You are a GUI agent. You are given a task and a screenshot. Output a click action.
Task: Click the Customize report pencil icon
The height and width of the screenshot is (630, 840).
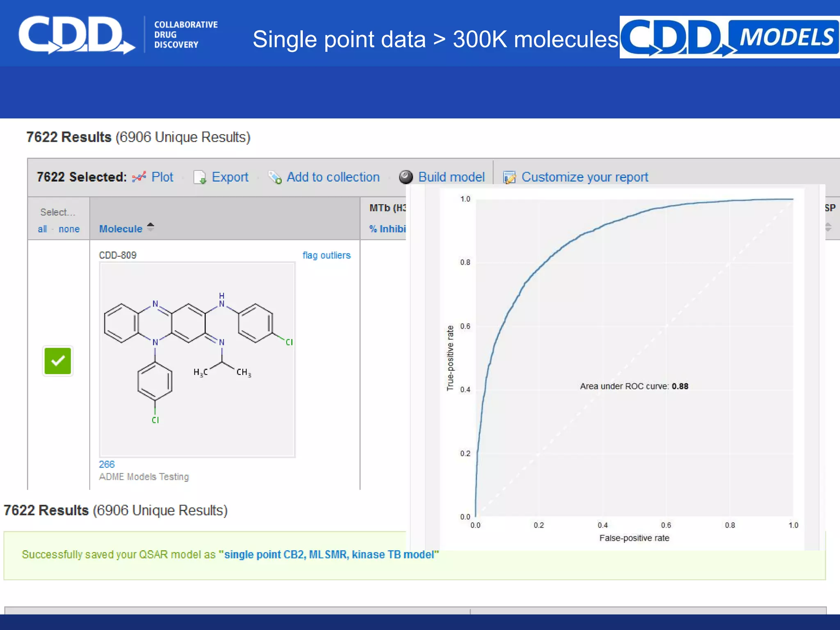(509, 177)
